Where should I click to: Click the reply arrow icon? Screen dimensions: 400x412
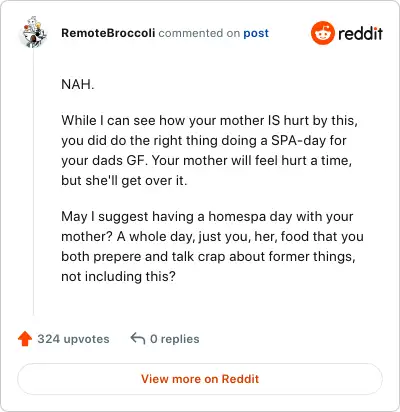(138, 338)
